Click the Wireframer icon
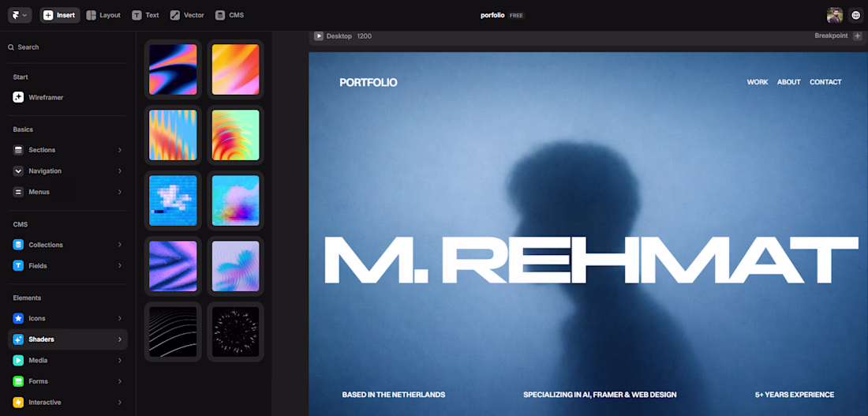 18,98
